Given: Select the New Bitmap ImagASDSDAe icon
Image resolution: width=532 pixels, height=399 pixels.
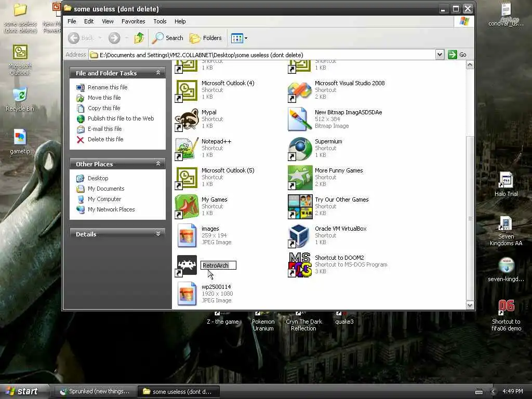Looking at the screenshot, I should 300,119.
